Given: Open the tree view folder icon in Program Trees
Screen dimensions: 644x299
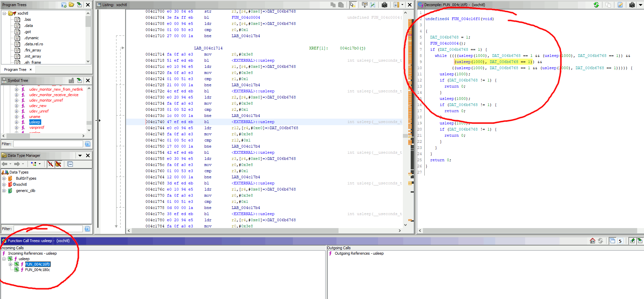Looking at the screenshot, I should pos(72,5).
